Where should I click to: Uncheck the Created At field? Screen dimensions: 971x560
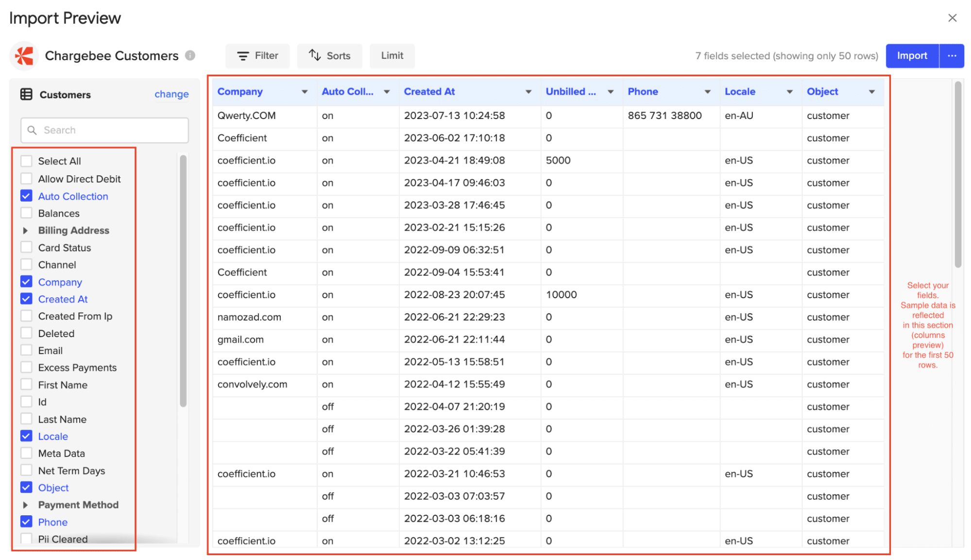(x=26, y=299)
